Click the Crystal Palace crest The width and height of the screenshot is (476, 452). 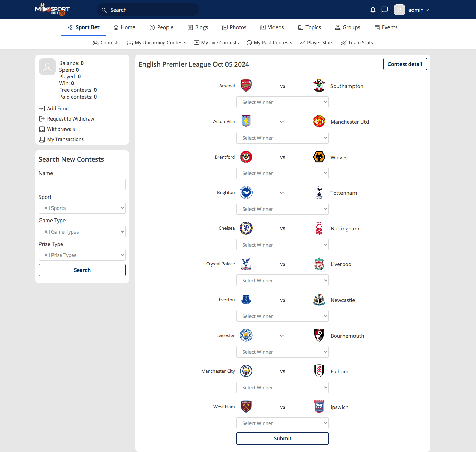246,264
